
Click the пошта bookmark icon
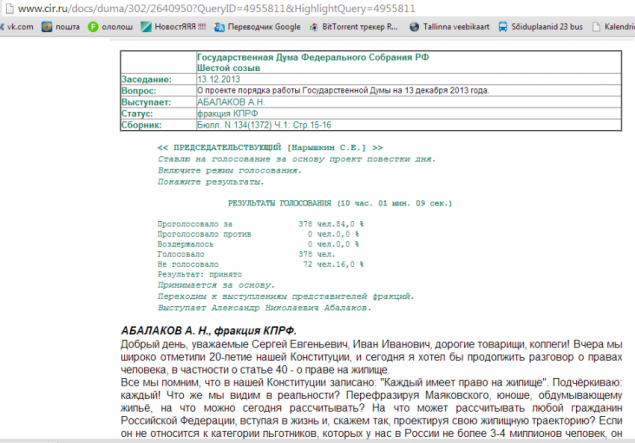point(47,27)
